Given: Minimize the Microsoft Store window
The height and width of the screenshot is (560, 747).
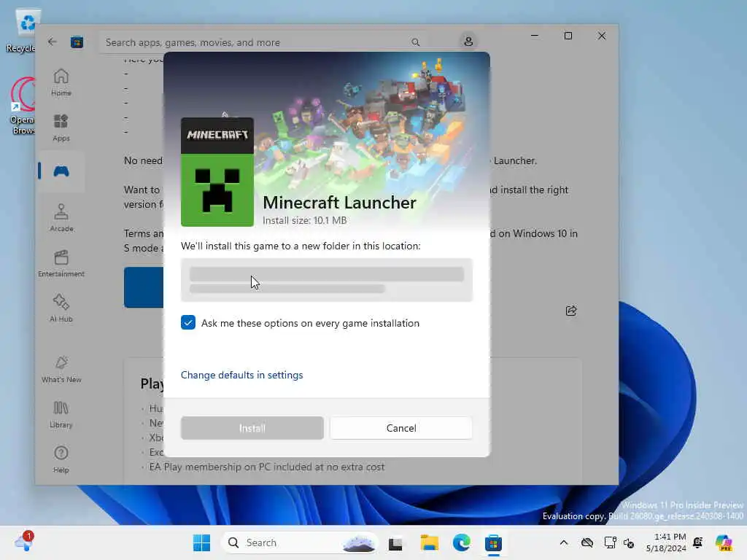Looking at the screenshot, I should point(535,36).
